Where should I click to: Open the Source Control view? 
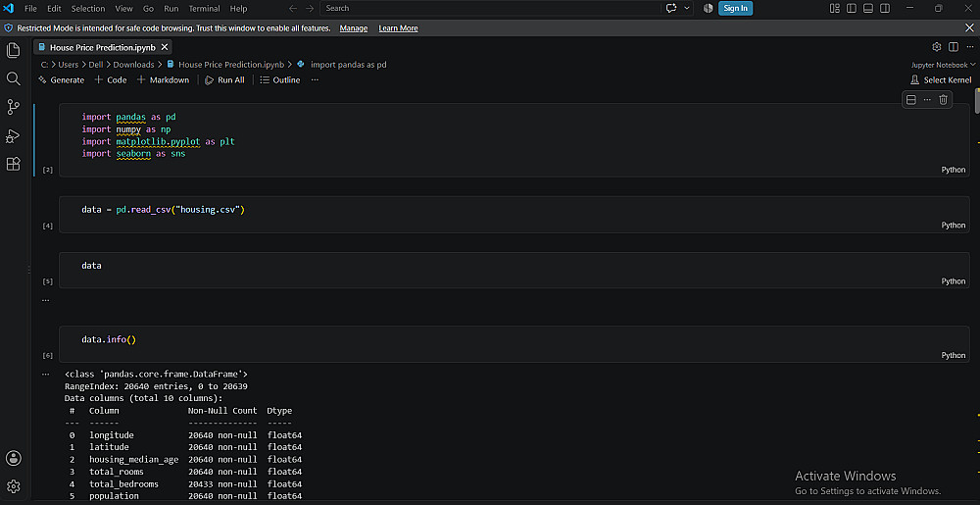click(x=13, y=108)
